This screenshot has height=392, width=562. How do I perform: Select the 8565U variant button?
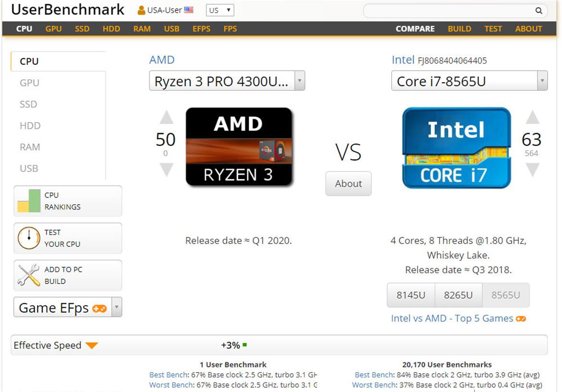(x=506, y=295)
